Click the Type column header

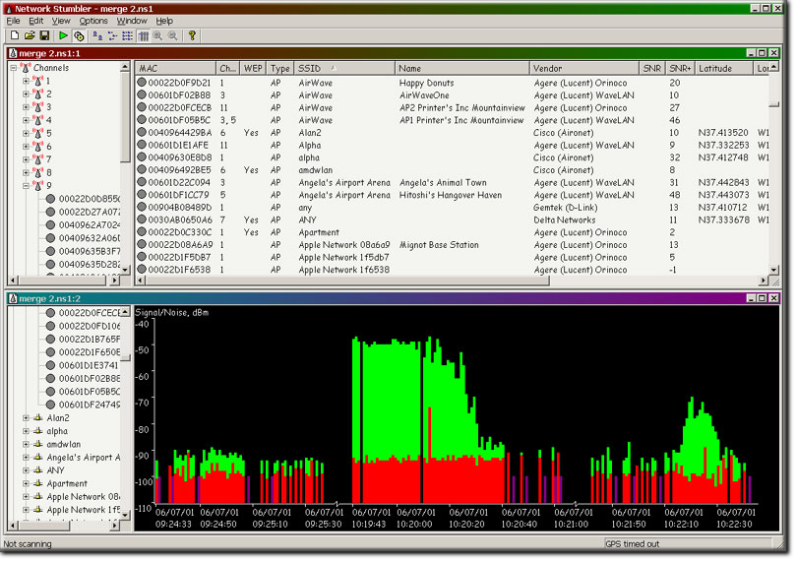tap(280, 68)
